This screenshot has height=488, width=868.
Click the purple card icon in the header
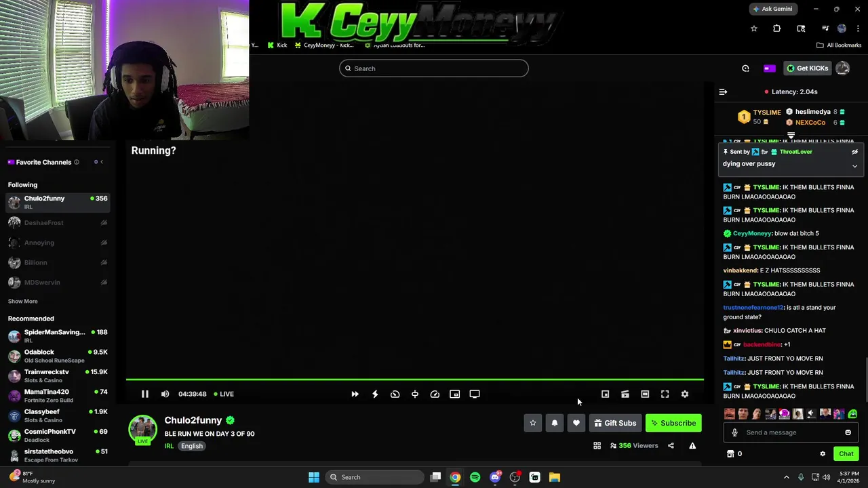click(769, 68)
